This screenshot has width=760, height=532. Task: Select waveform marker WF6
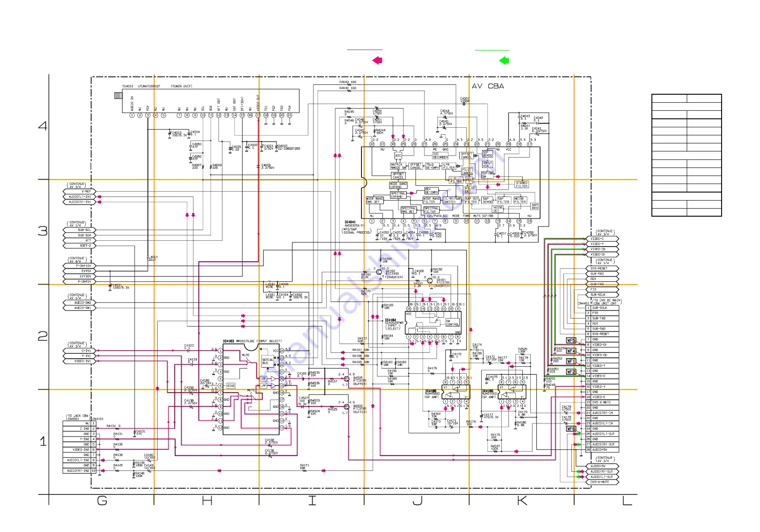coord(571,429)
